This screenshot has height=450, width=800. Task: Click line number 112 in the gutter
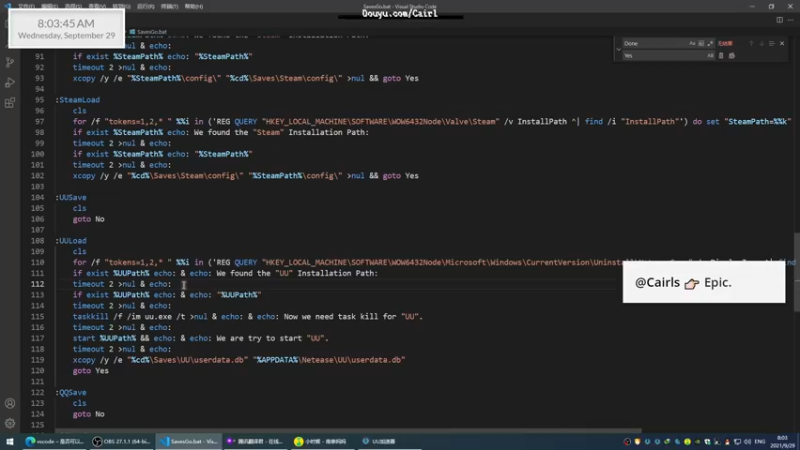(38, 284)
